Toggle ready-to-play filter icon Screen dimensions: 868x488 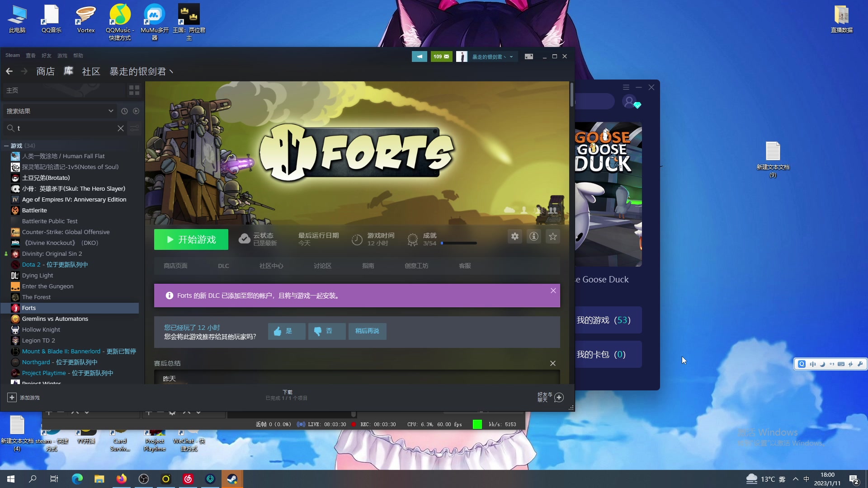click(x=136, y=111)
